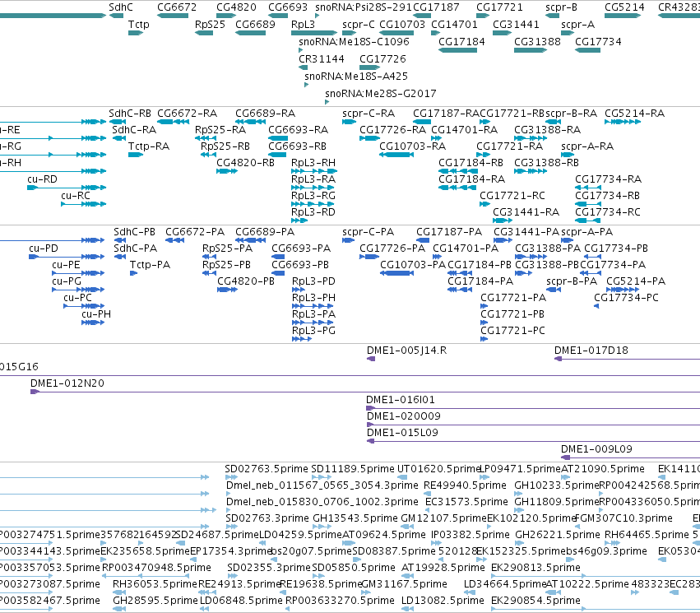
Task: Select the SdhC gene label
Action: (x=121, y=7)
